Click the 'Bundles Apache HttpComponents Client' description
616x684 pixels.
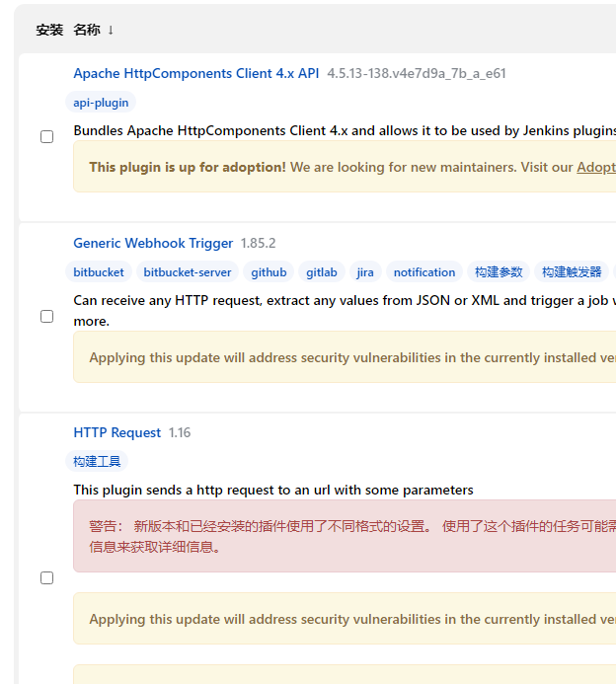tap(345, 130)
